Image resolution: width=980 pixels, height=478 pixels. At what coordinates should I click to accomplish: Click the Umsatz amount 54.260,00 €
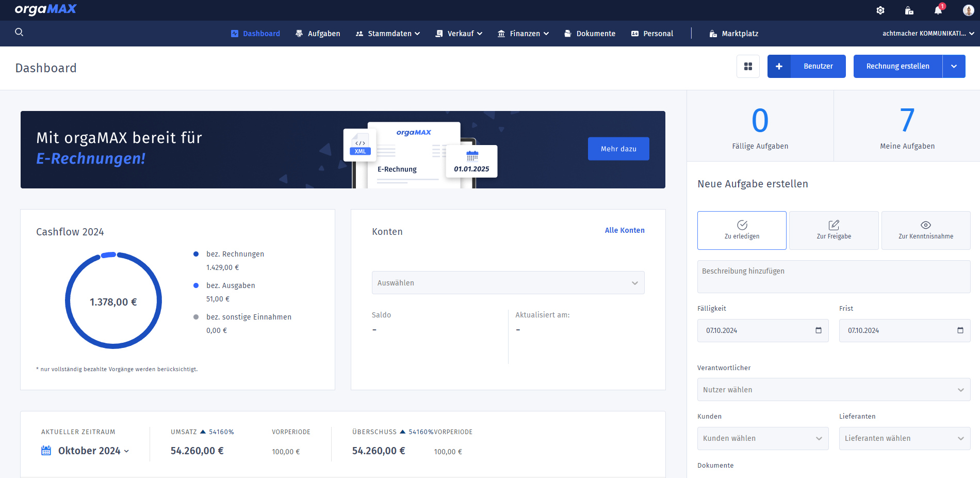197,451
